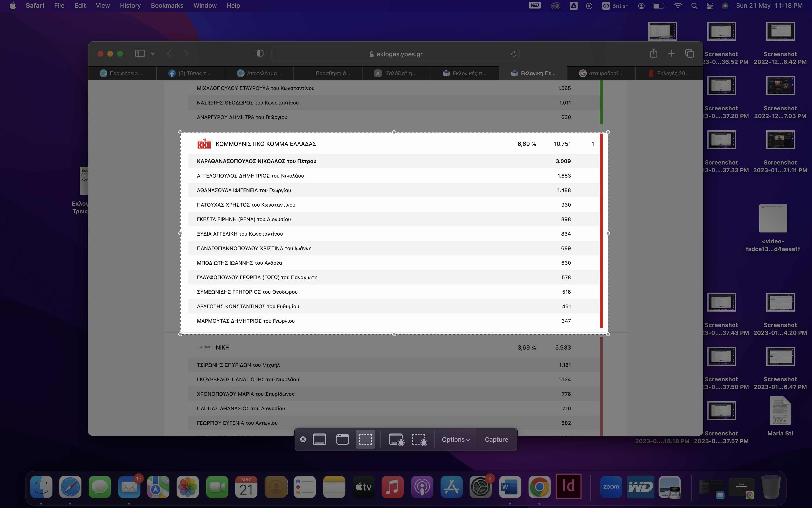
Task: Click top-left selection resize handle
Action: (180, 132)
